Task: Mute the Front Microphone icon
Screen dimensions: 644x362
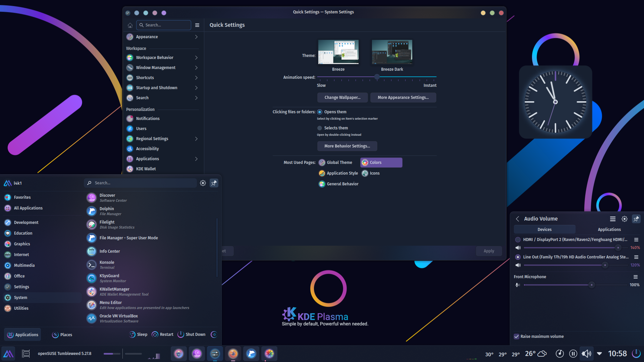Action: tap(518, 285)
